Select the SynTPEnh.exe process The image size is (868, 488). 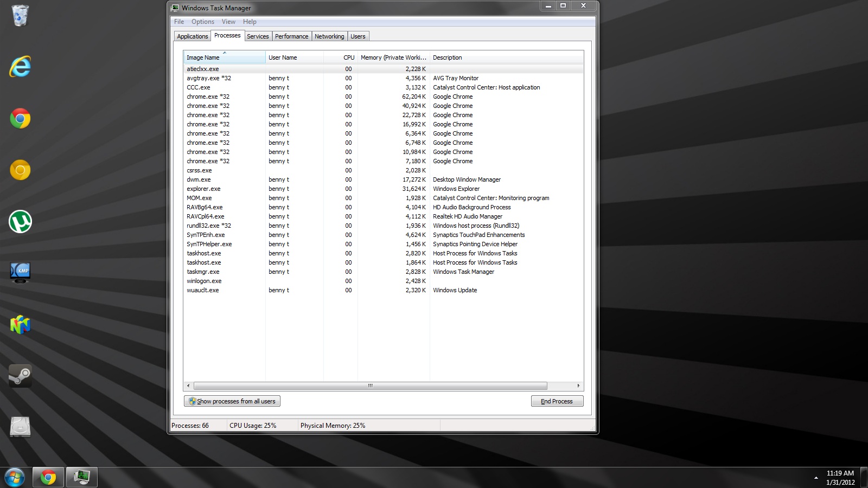click(x=384, y=235)
